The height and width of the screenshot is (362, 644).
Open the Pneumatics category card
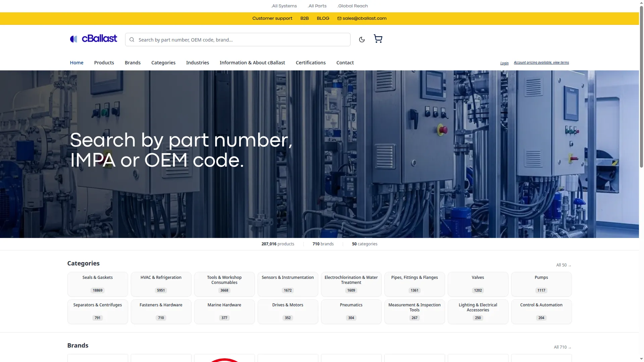[351, 312]
